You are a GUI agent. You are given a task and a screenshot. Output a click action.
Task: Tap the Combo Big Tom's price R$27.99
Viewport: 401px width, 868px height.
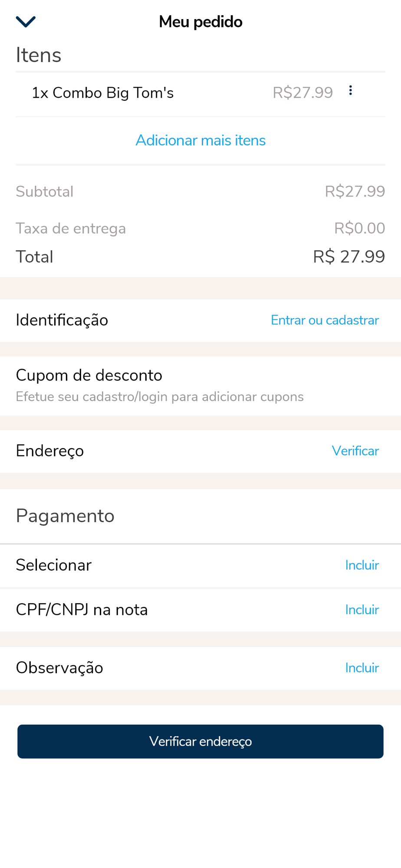click(x=303, y=93)
